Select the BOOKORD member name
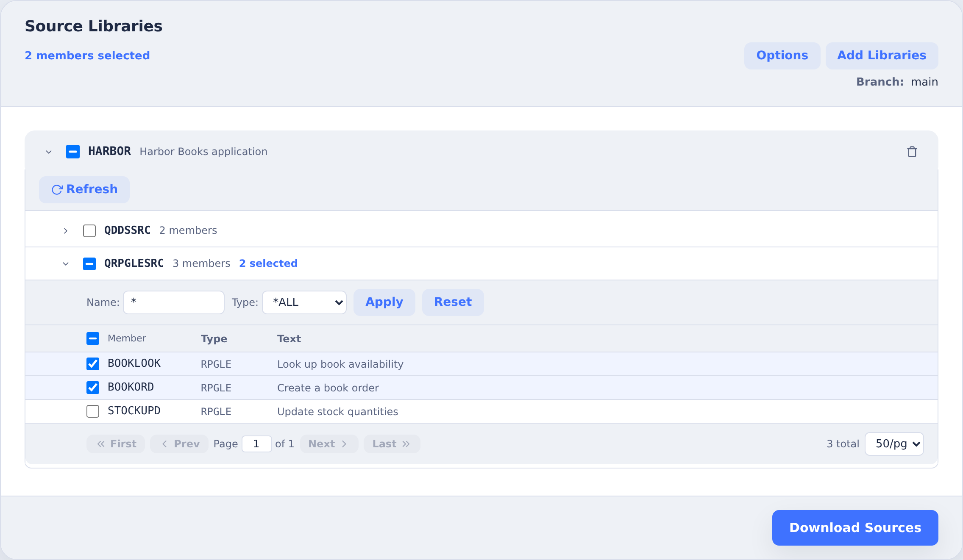This screenshot has height=560, width=963. pyautogui.click(x=131, y=387)
